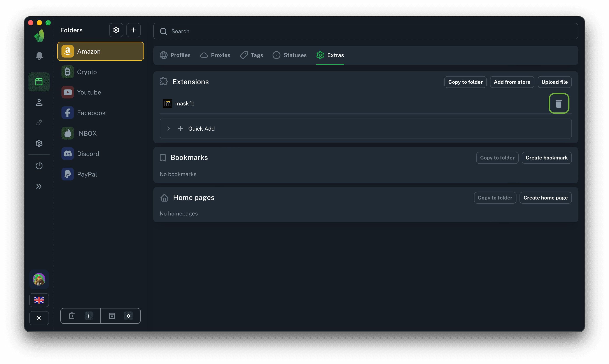Delete the maskfb extension with trash icon
Viewport: 609px width, 364px height.
click(558, 103)
